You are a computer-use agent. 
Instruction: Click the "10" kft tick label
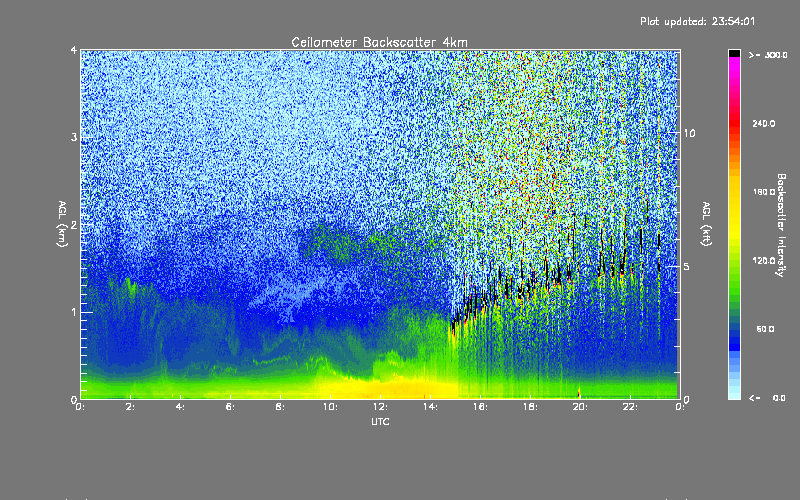coord(689,133)
